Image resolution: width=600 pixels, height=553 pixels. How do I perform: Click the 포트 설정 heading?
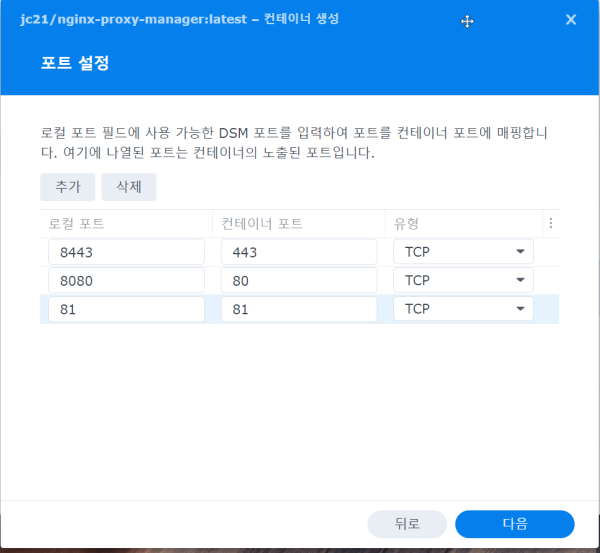point(75,64)
